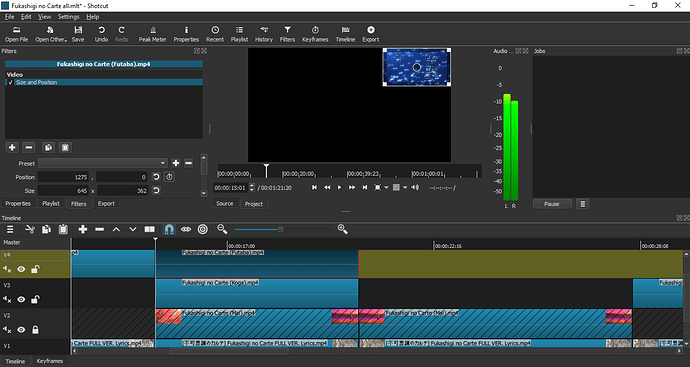Open the Settings menu
This screenshot has height=367, width=690.
pos(69,17)
